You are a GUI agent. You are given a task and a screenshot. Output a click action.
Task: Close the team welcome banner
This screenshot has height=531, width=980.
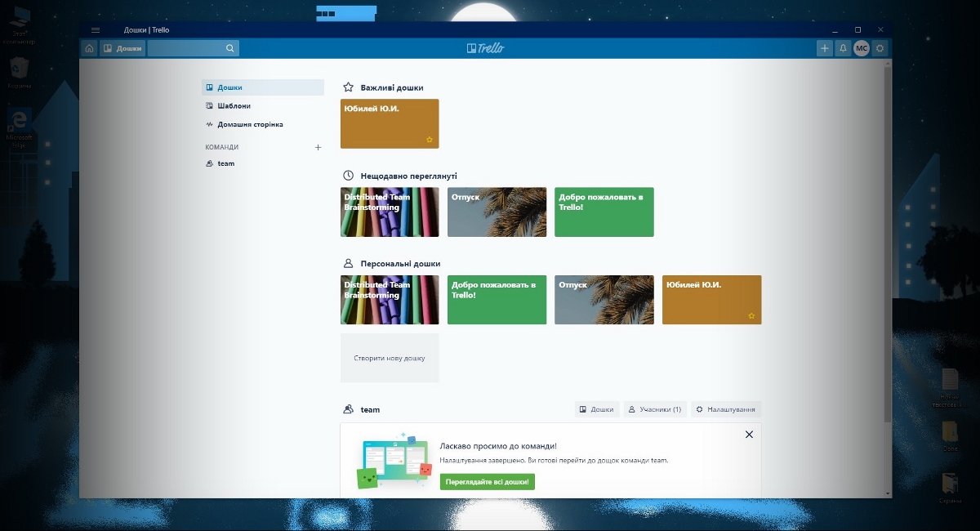[749, 435]
